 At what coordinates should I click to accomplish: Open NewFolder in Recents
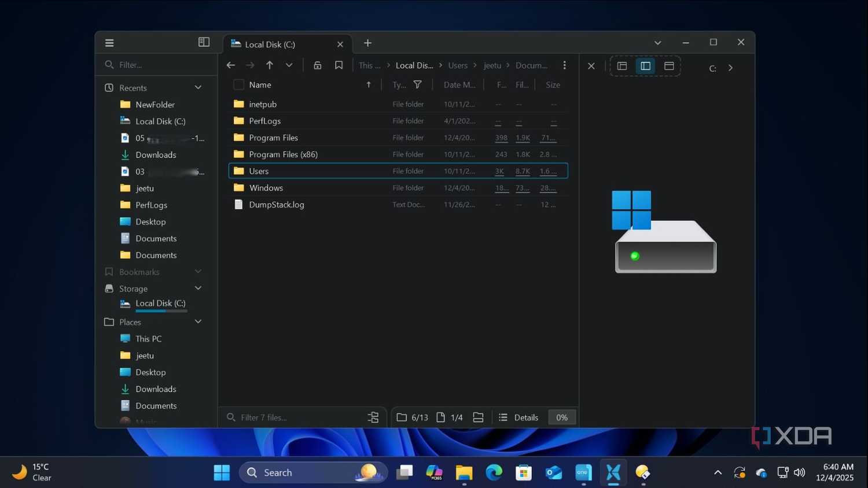155,105
